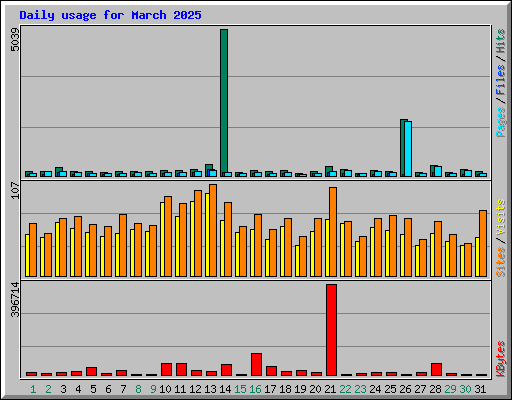
Task: Click the red KBytes bar for day 16
Action: (x=256, y=364)
